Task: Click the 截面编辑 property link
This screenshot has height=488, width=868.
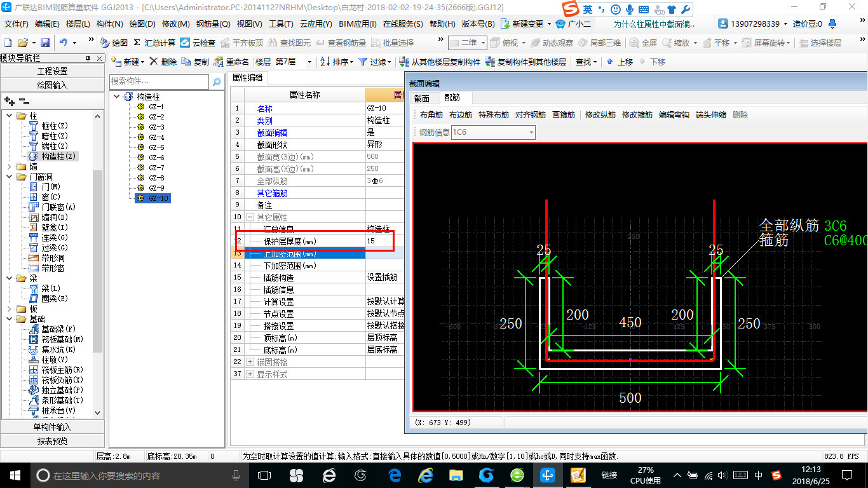Action: [272, 133]
